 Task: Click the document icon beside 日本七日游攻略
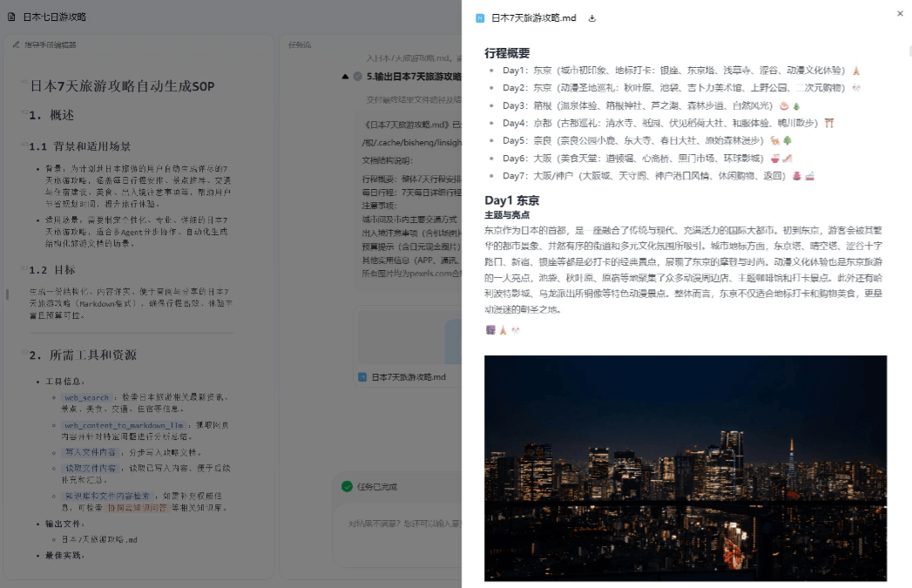[11, 17]
